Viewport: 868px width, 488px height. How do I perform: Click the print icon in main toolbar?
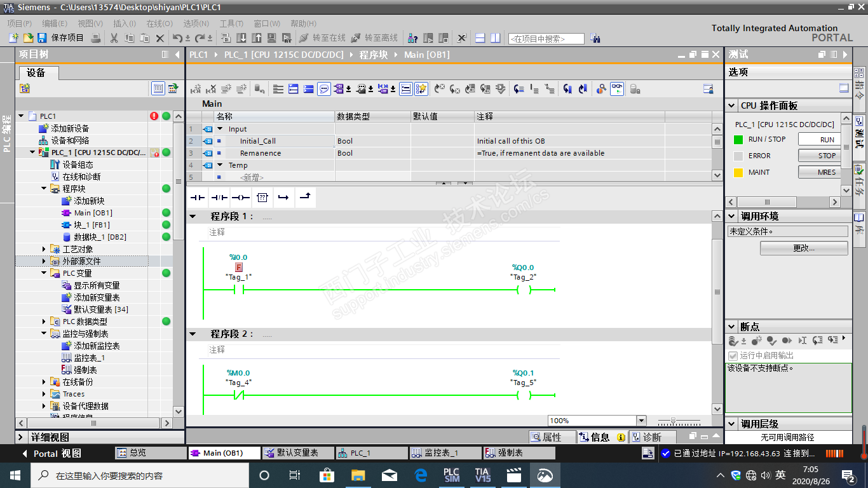coord(96,38)
